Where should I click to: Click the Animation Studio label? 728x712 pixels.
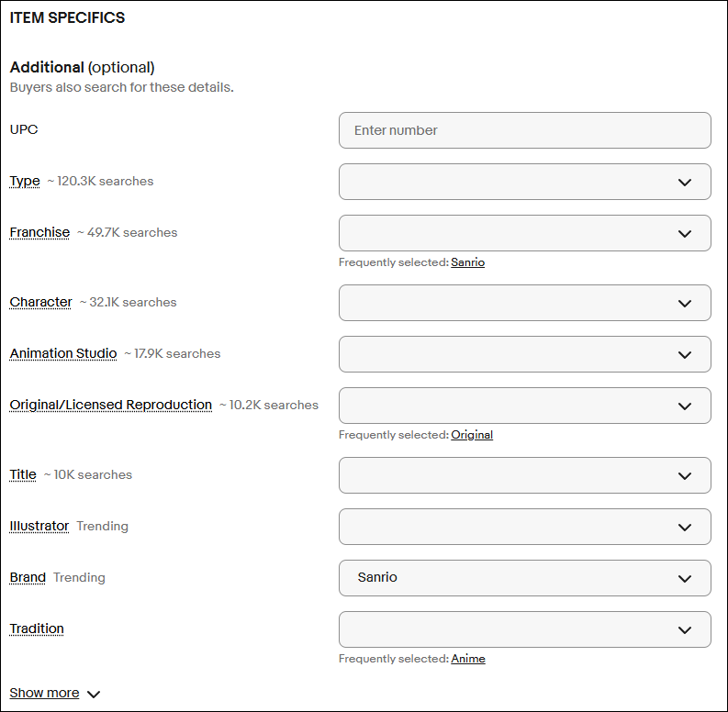63,353
